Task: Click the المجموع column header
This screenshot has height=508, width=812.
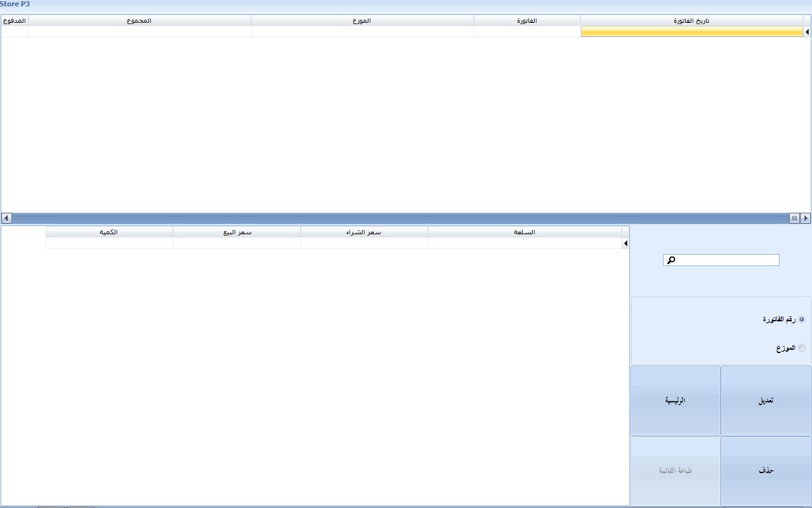Action: [140, 21]
